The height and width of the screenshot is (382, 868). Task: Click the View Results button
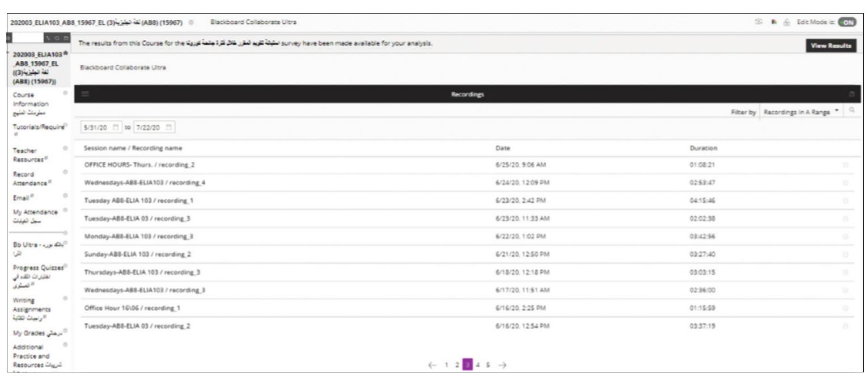[x=835, y=44]
